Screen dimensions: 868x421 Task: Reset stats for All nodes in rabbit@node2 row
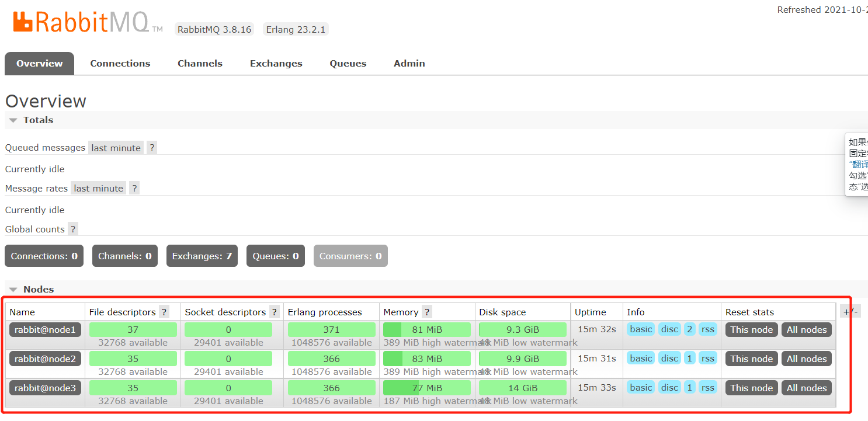807,359
